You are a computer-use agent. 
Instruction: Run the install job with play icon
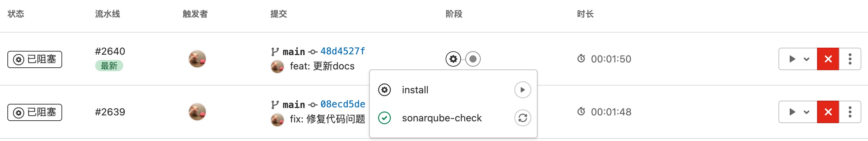[522, 90]
